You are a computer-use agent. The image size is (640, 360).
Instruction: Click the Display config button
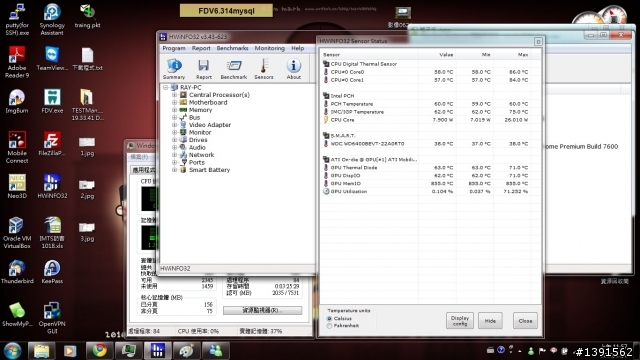460,321
